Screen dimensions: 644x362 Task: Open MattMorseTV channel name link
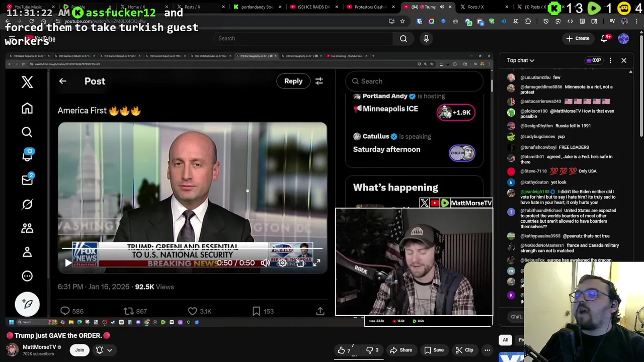click(x=39, y=347)
